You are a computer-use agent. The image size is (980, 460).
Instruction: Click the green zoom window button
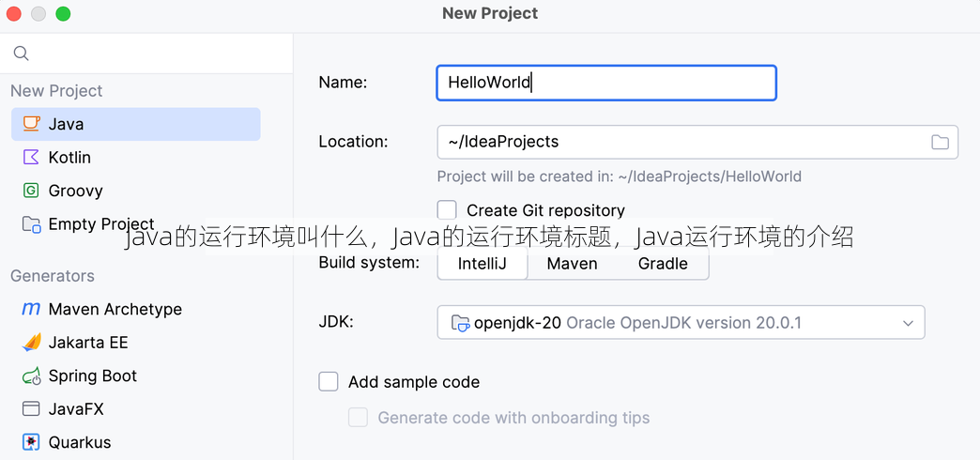pos(63,14)
